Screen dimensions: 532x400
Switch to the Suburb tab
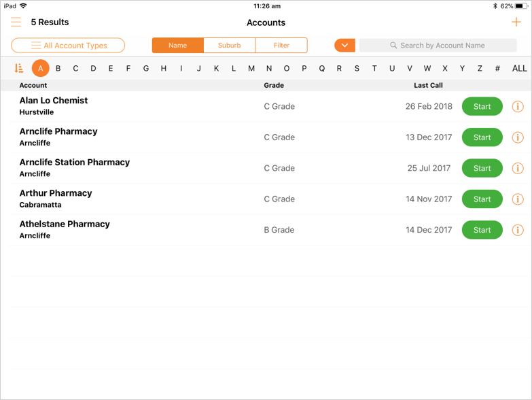230,46
